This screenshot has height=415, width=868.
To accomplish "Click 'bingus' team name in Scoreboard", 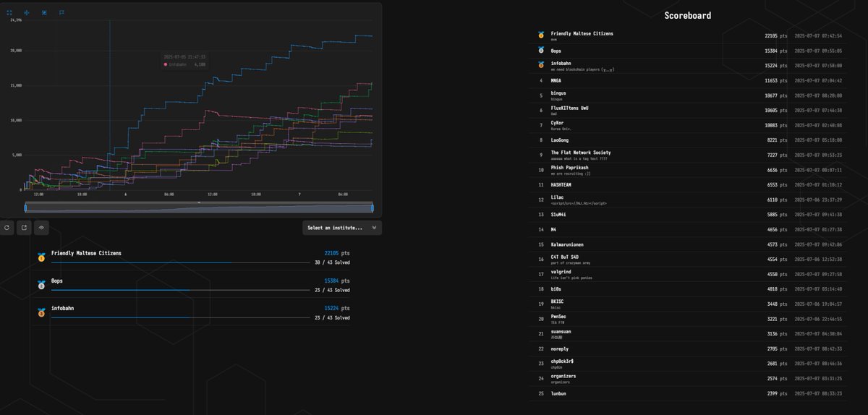I will pyautogui.click(x=558, y=93).
